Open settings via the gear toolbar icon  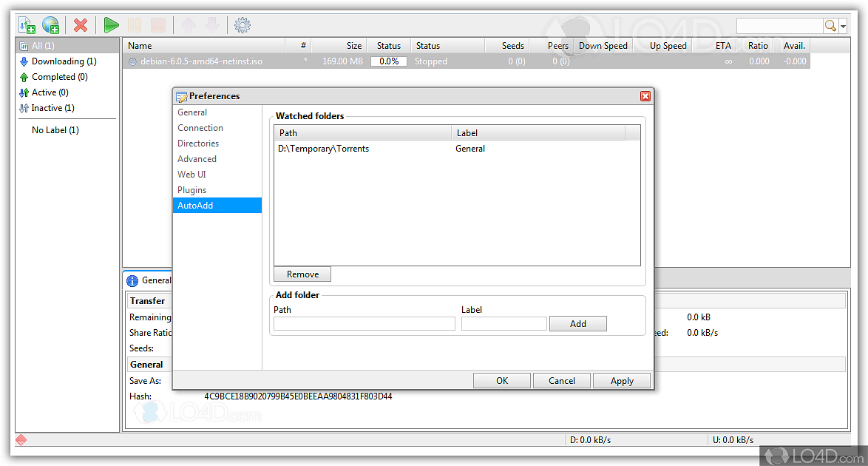(x=242, y=26)
